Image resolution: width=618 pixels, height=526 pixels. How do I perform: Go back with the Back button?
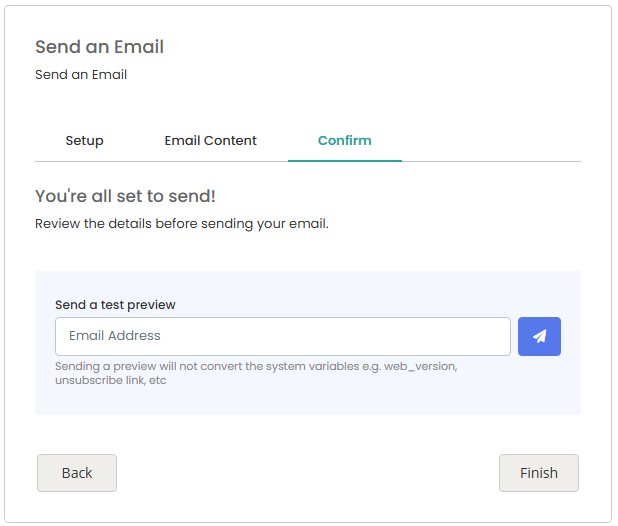[x=77, y=473]
